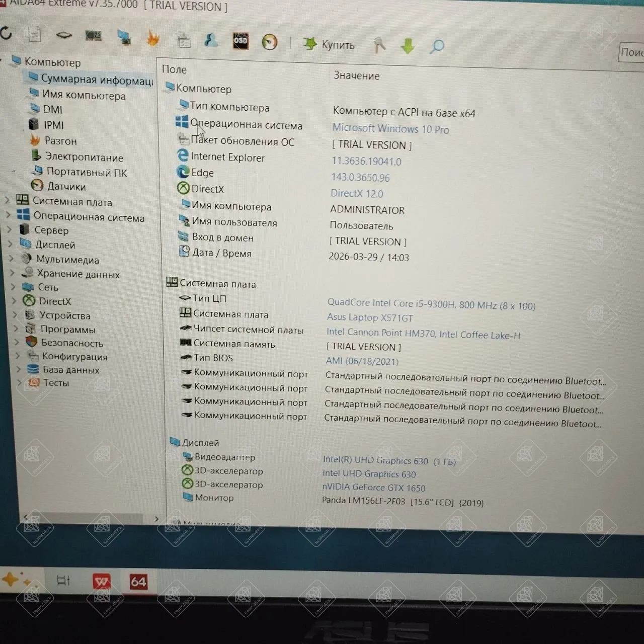This screenshot has width=644, height=644.
Task: Click the flat chip icon in the toolbar
Action: tap(64, 35)
